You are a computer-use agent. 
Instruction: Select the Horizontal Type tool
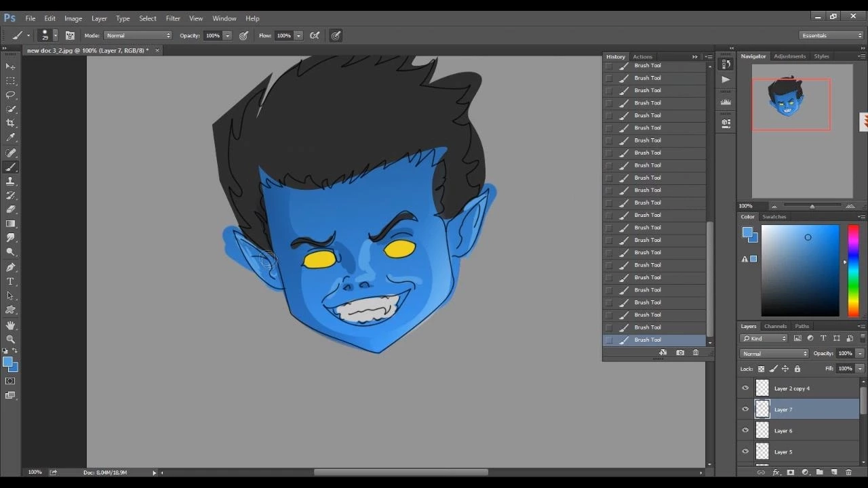click(10, 282)
